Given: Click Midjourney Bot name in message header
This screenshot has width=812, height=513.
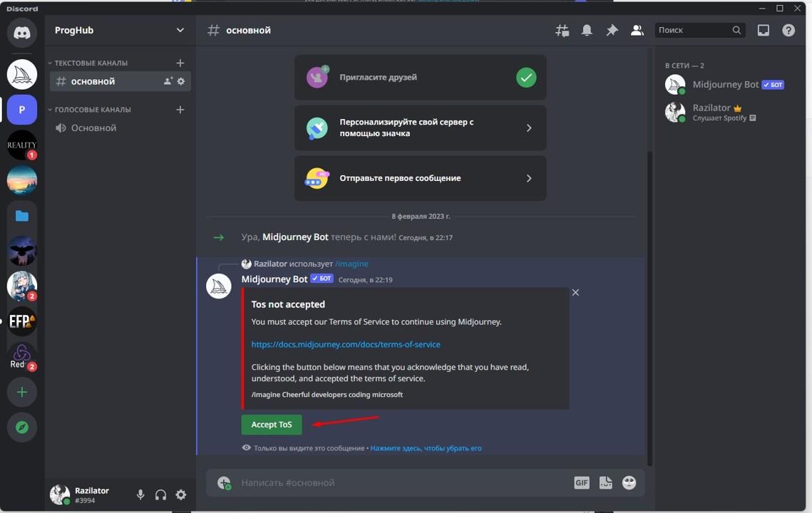Looking at the screenshot, I should 274,279.
